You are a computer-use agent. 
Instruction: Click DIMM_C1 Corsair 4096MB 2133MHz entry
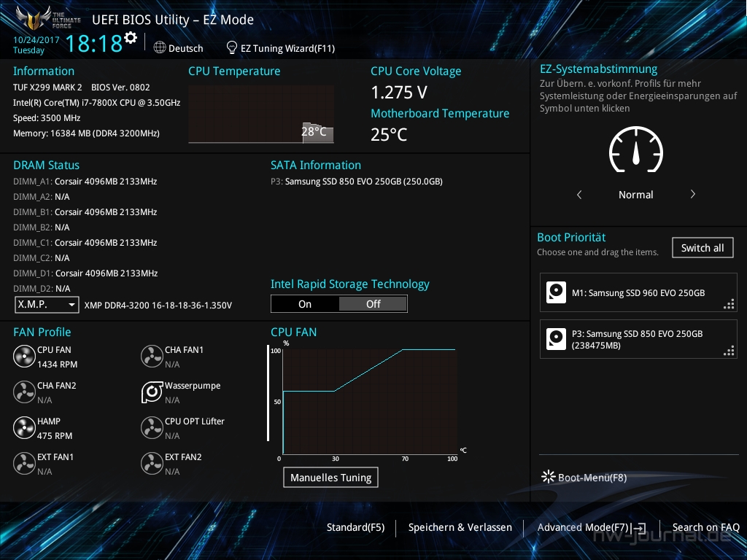(x=85, y=242)
